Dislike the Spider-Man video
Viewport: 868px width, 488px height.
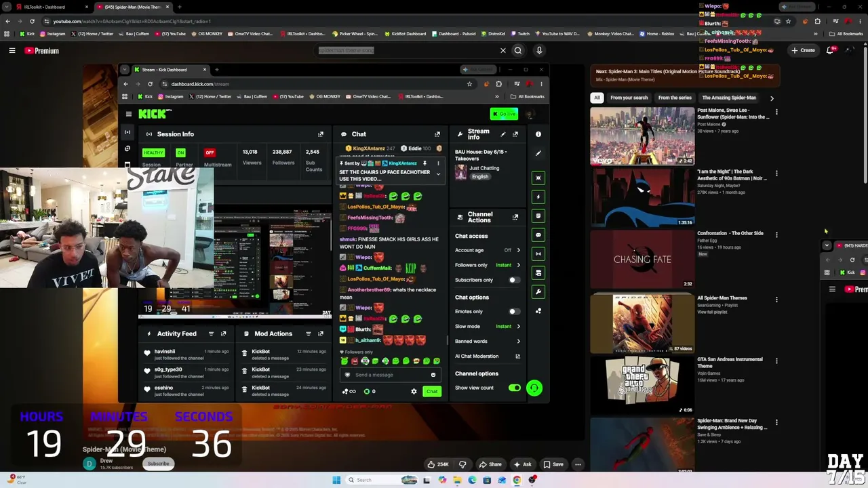tap(462, 464)
